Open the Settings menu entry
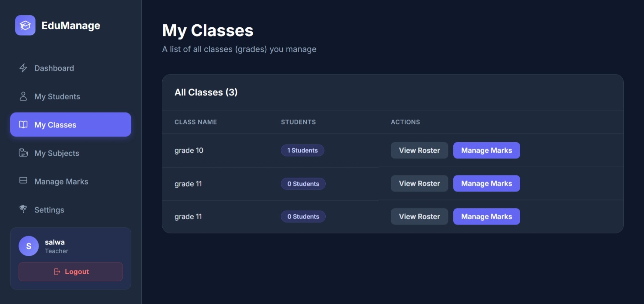Viewport: 644px width, 304px height. click(x=49, y=210)
